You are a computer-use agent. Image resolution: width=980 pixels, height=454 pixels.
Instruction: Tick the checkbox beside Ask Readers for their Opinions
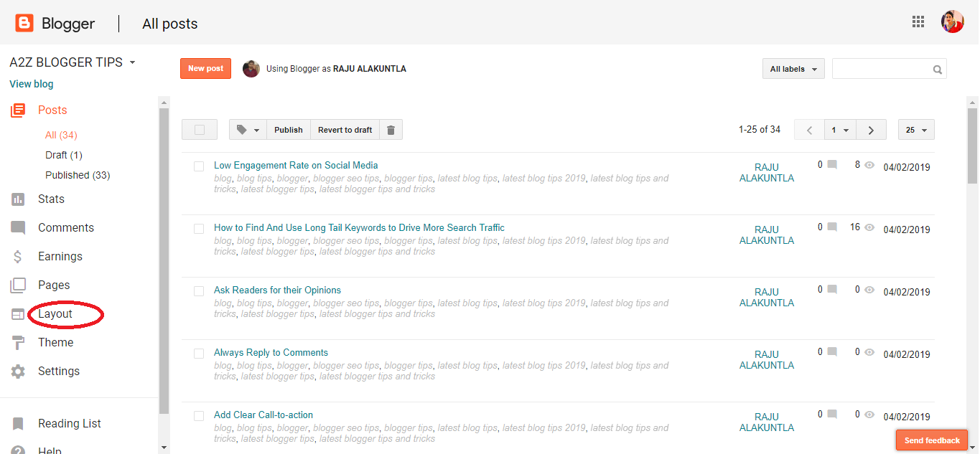point(199,291)
